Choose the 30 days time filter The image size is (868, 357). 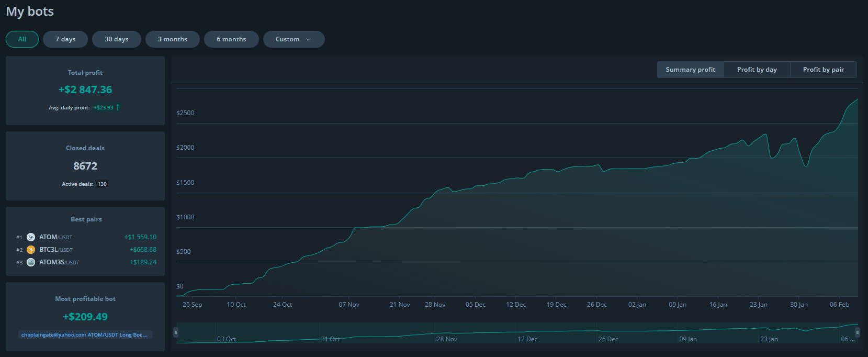[x=116, y=39]
